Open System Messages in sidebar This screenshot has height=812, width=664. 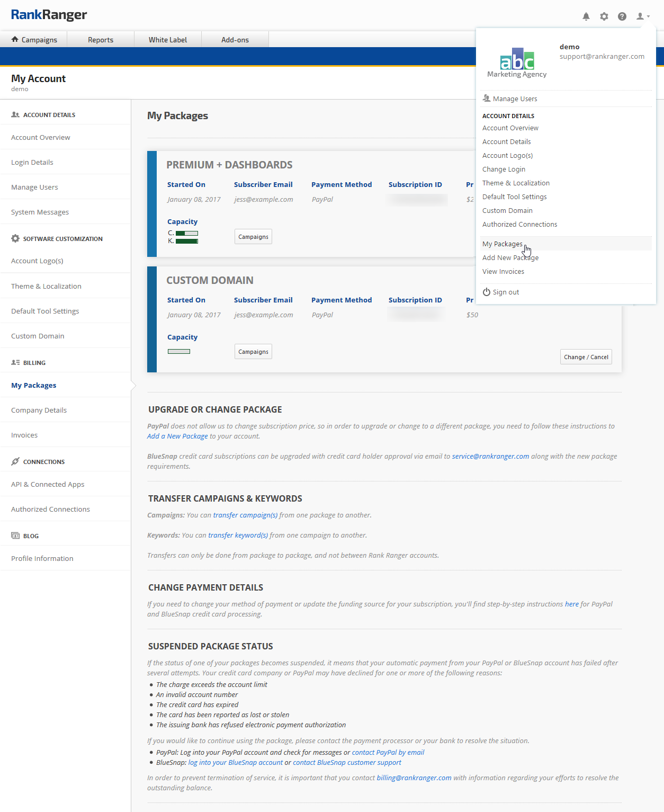(40, 212)
